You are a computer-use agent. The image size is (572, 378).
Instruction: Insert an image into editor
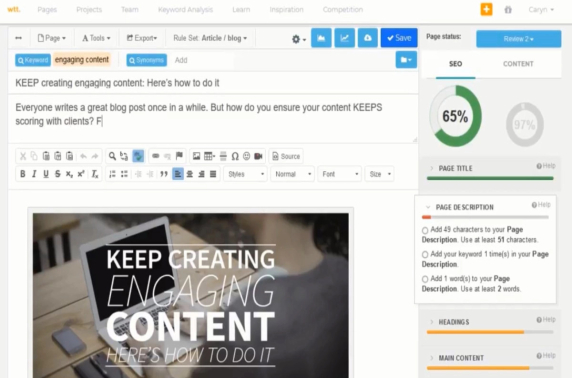[196, 156]
